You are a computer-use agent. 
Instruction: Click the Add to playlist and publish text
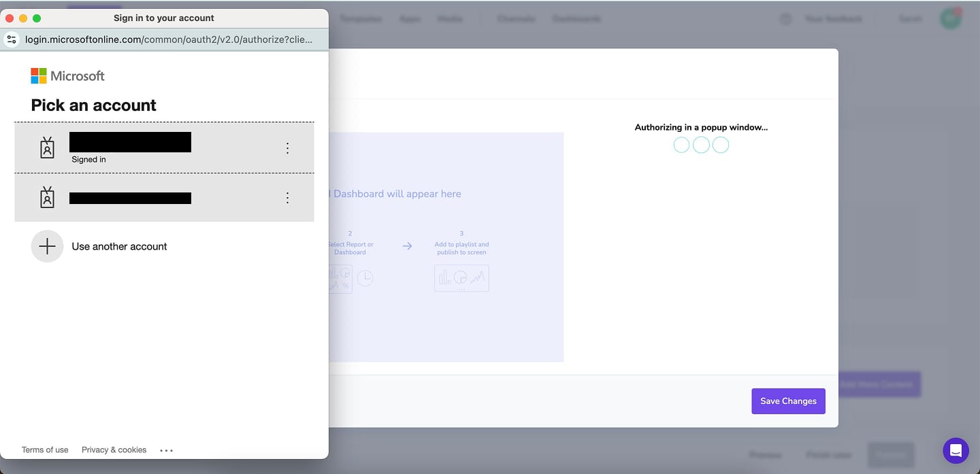[461, 248]
